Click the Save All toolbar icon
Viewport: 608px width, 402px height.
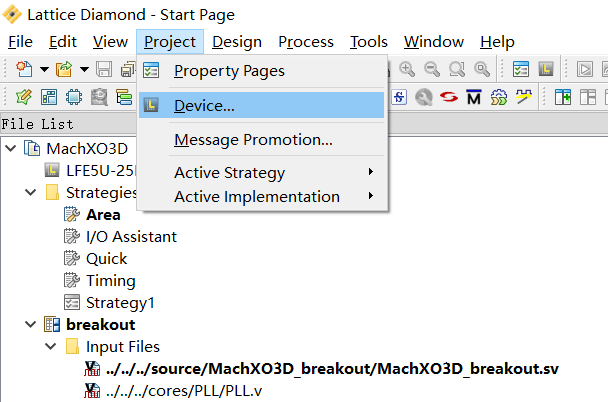(128, 70)
